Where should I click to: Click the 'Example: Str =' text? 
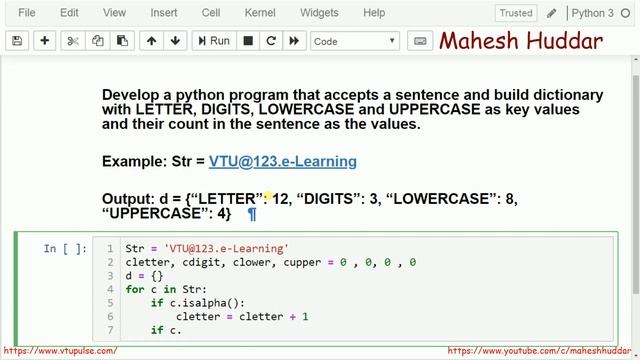[x=153, y=161]
